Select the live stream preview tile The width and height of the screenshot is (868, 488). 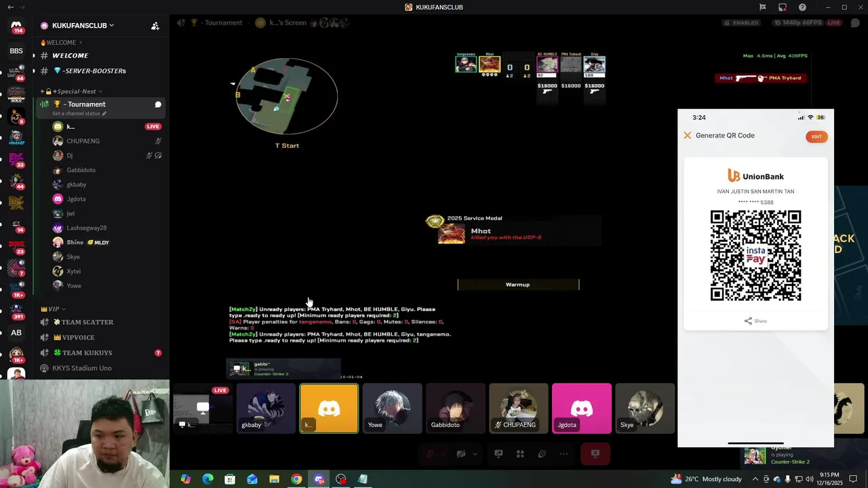(x=202, y=408)
